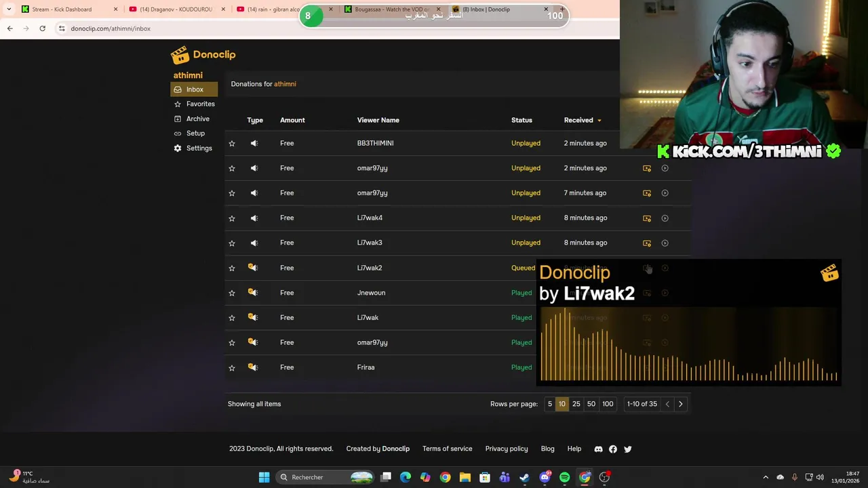Open Setup in the sidebar
Image resolution: width=868 pixels, height=488 pixels.
[x=194, y=134]
